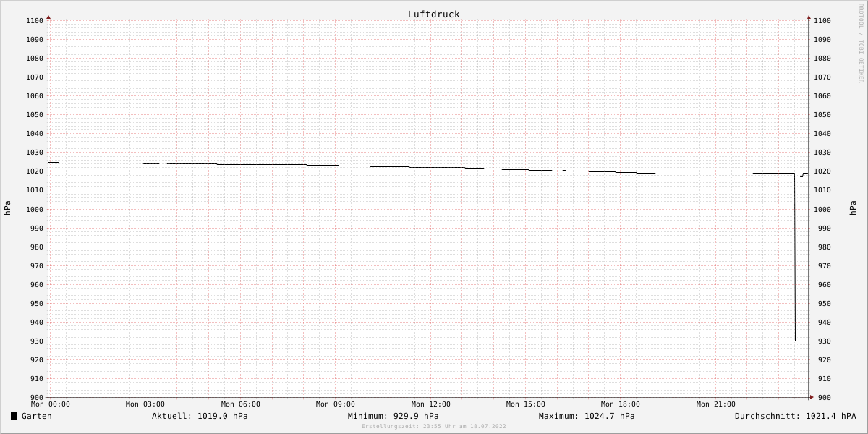Click the Mon 09:00 time axis label
This screenshot has width=868, height=434.
336,404
